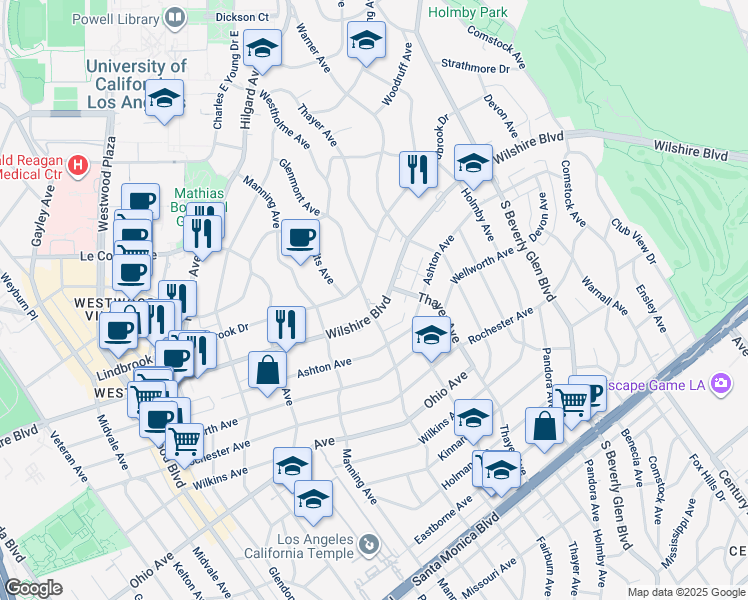The height and width of the screenshot is (600, 748).
Task: Open shopping bag marker next to Ashton Ave
Action: tap(268, 373)
